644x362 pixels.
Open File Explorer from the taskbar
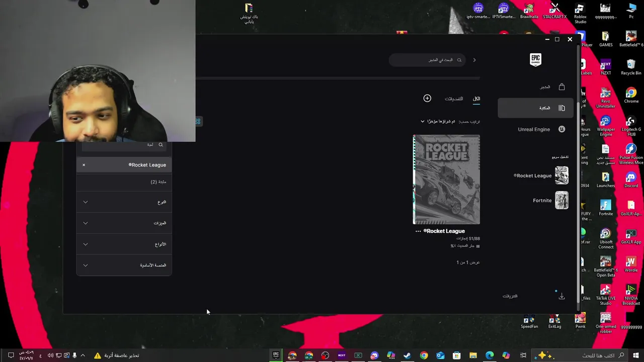[x=473, y=355]
